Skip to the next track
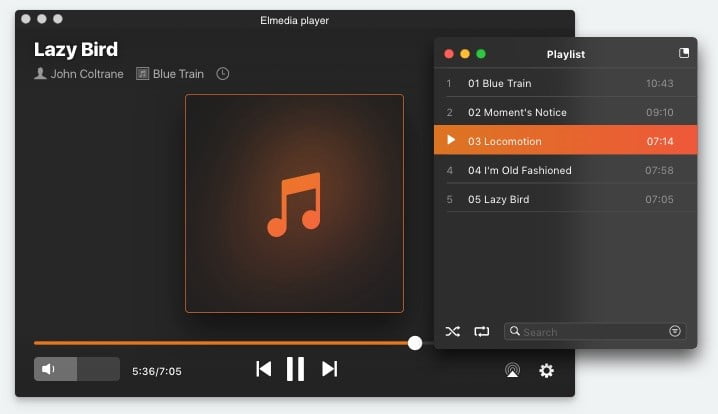 point(329,369)
